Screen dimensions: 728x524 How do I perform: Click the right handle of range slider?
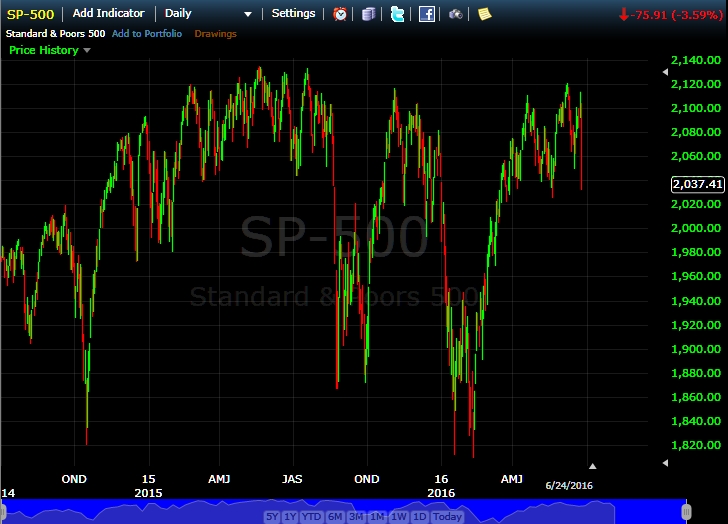685,511
